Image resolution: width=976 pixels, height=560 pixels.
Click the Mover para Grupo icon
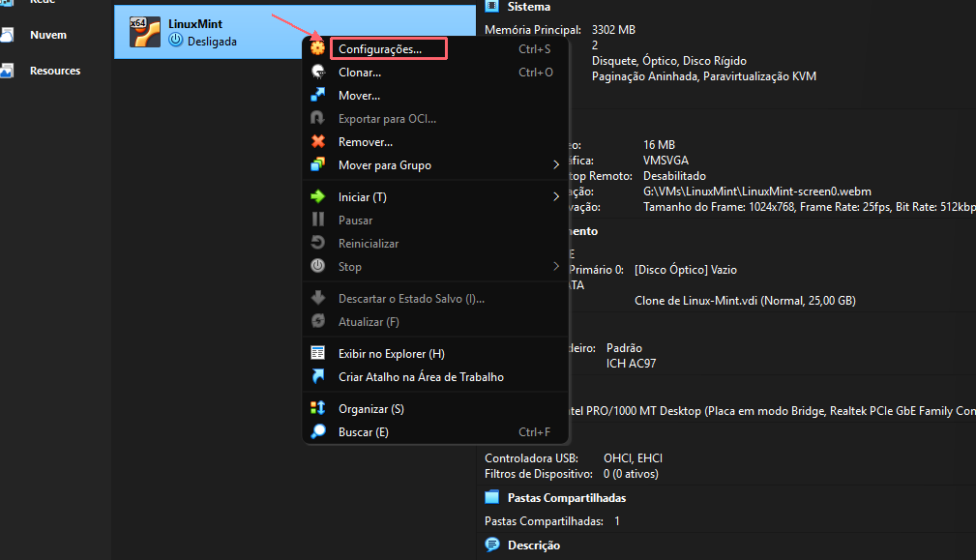318,164
